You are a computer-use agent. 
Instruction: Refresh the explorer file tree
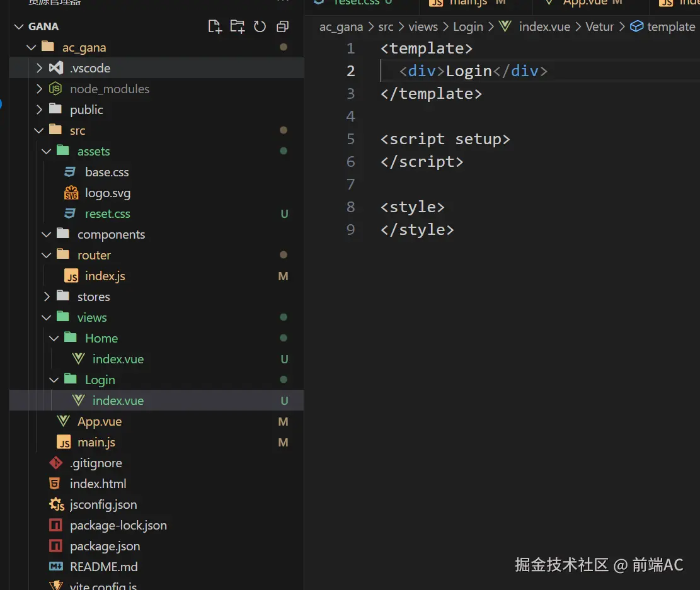260,26
